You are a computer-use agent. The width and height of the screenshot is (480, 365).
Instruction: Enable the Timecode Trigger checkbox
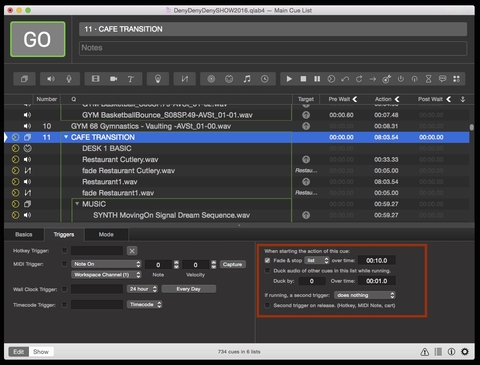(x=64, y=304)
